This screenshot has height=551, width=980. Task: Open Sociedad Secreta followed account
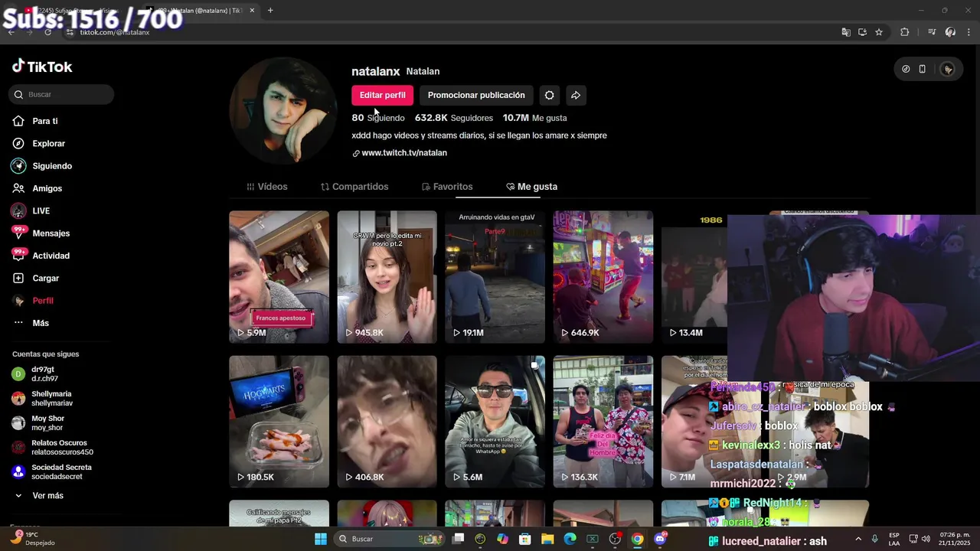click(51, 472)
